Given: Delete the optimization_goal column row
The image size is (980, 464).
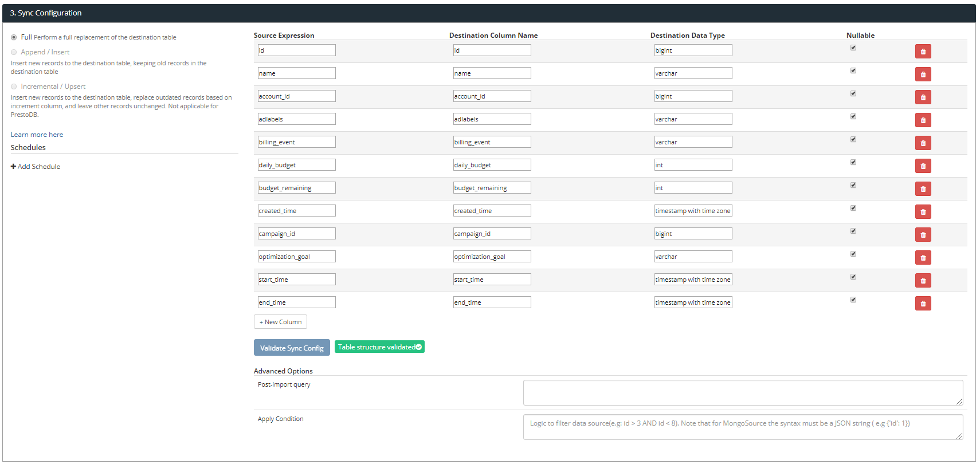Looking at the screenshot, I should 923,258.
